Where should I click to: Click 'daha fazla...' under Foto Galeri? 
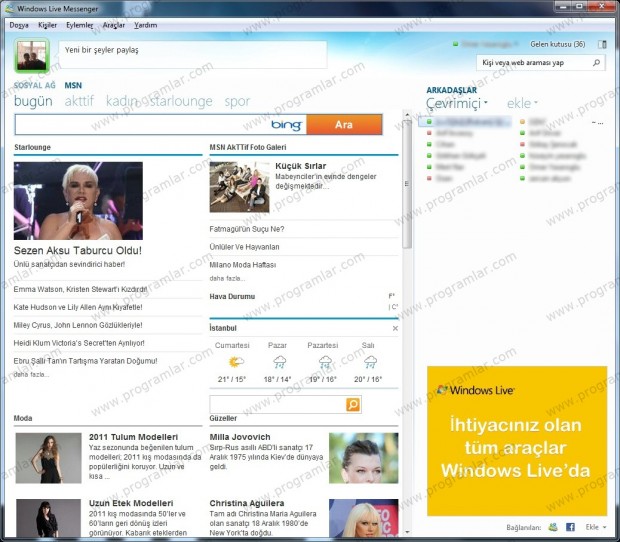[227, 278]
